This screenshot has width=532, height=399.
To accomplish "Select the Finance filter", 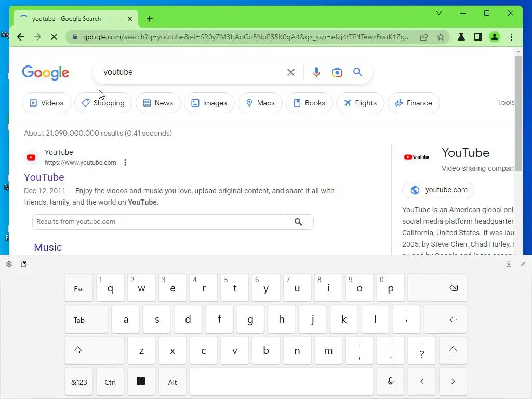I will [414, 103].
